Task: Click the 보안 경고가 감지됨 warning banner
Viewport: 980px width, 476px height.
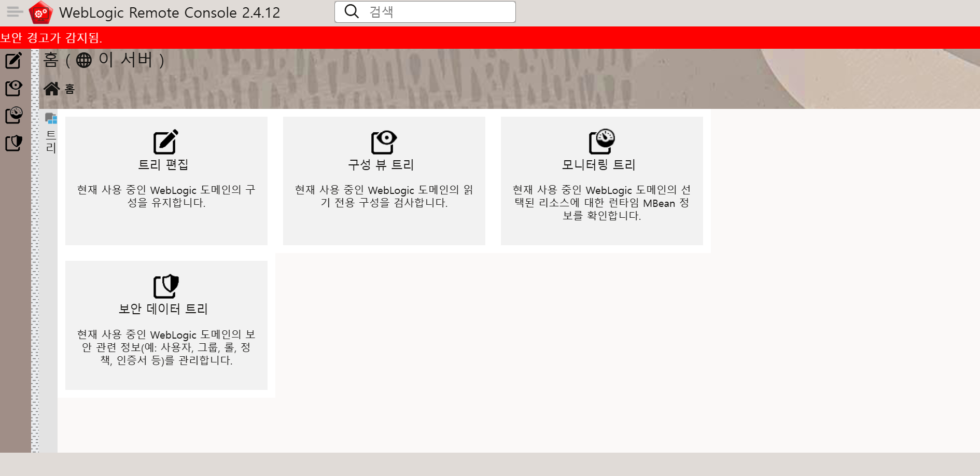Action: pos(490,38)
